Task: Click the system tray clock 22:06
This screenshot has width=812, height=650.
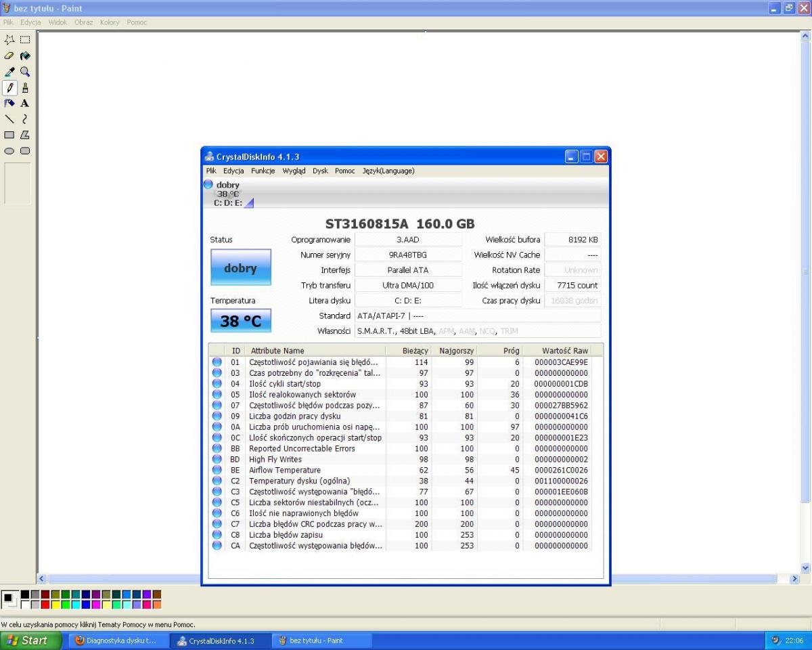Action: pos(794,641)
